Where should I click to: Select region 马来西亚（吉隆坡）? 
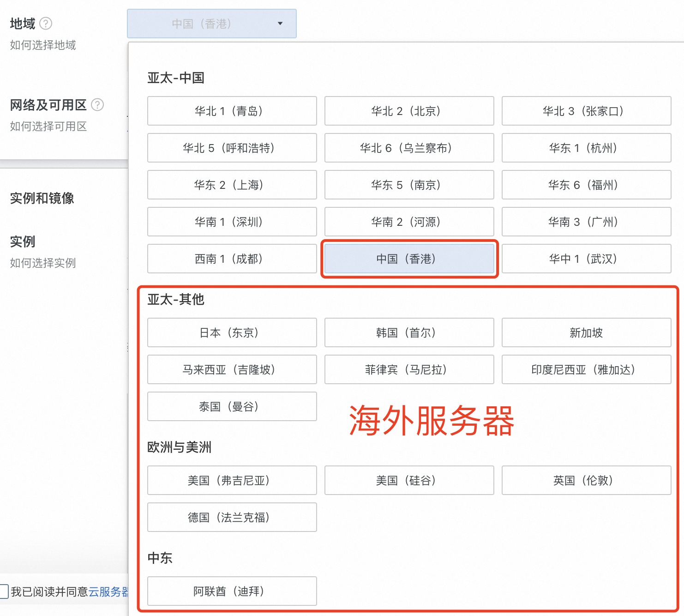(x=232, y=369)
